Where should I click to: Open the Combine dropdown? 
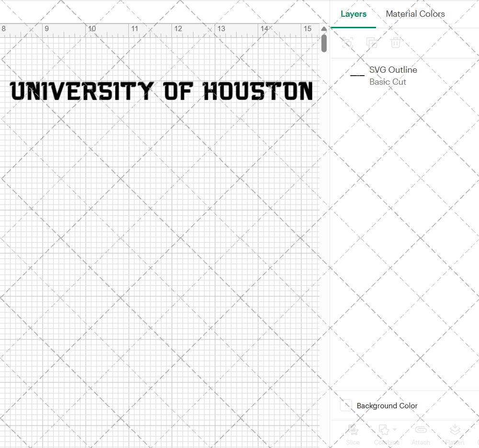coord(387,435)
